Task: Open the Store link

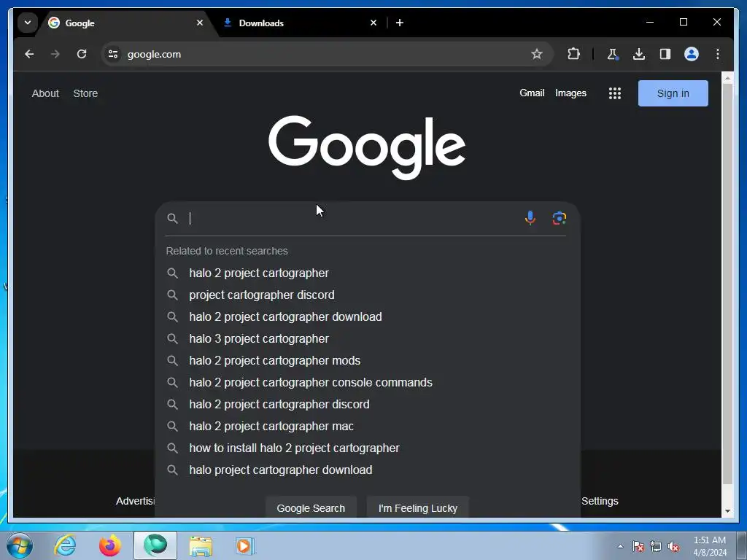Action: (85, 93)
